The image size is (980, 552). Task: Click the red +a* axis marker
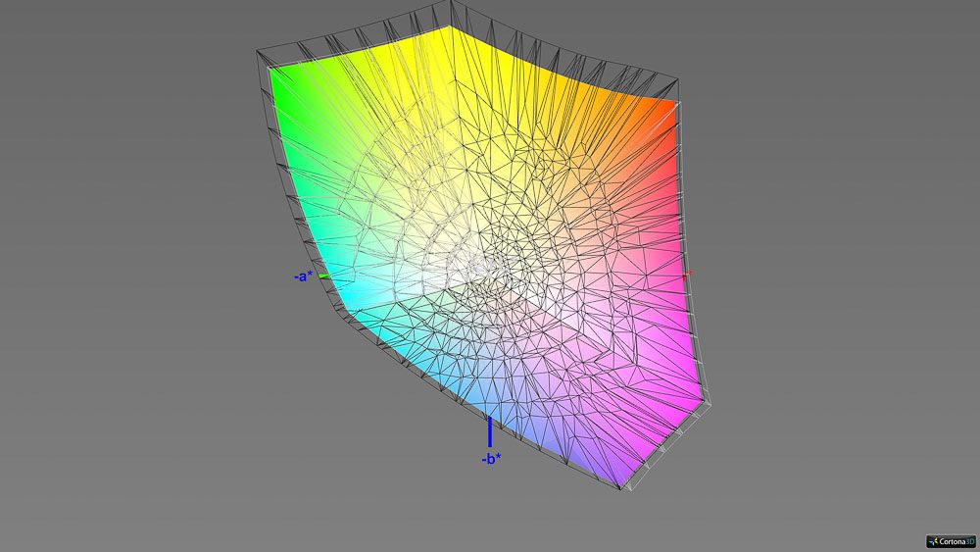(x=688, y=275)
